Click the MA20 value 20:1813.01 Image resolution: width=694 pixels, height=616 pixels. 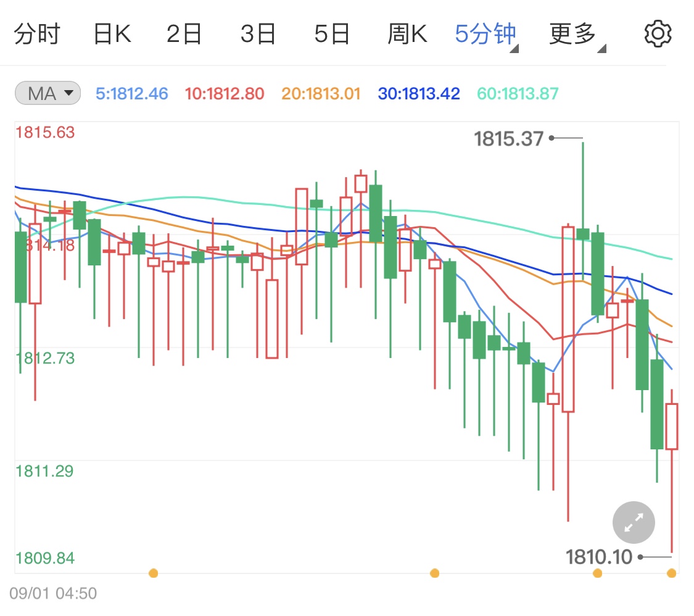tap(321, 93)
